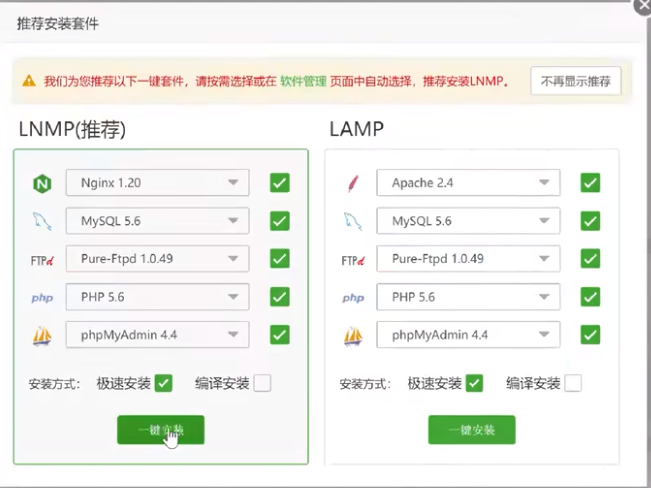Screen dimensions: 651x488
Task: Open the Nginx 1.20 version dropdown
Action: pos(157,182)
